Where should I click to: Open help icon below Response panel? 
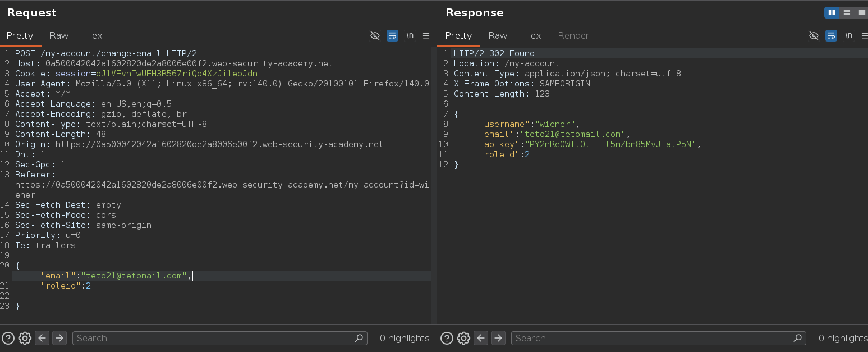pyautogui.click(x=447, y=338)
